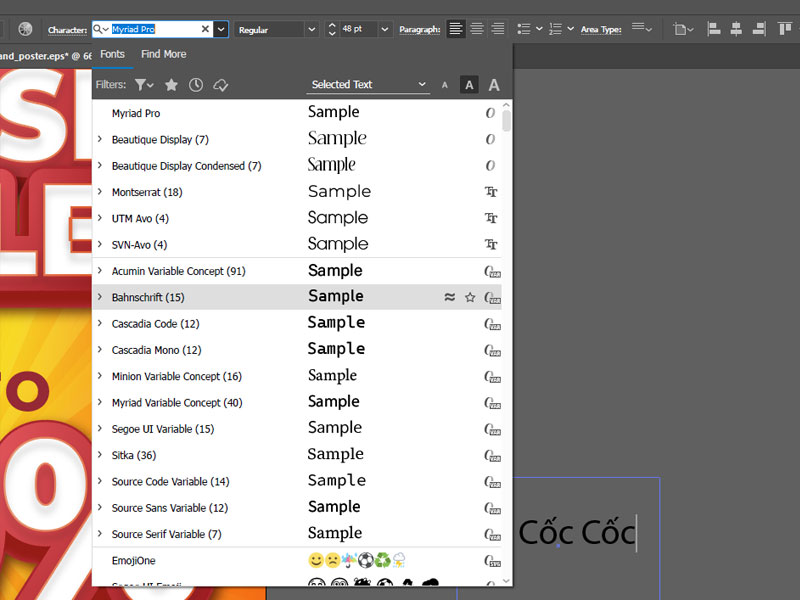Show recently added fonts filter
Screen dimensions: 800x600
click(196, 85)
